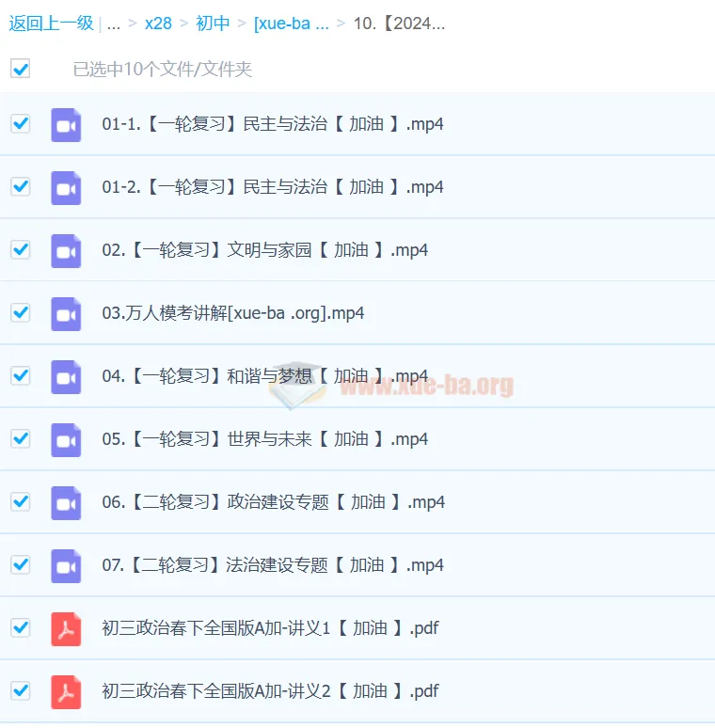The height and width of the screenshot is (728, 715).
Task: Open 07.【二轮复习】法治建设专题 video file name
Action: click(x=273, y=565)
